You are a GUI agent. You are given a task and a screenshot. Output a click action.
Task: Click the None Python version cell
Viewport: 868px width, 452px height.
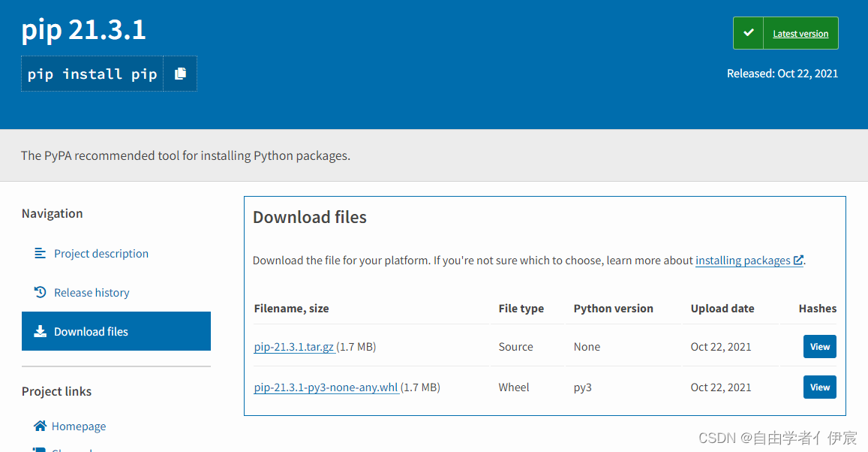point(587,347)
